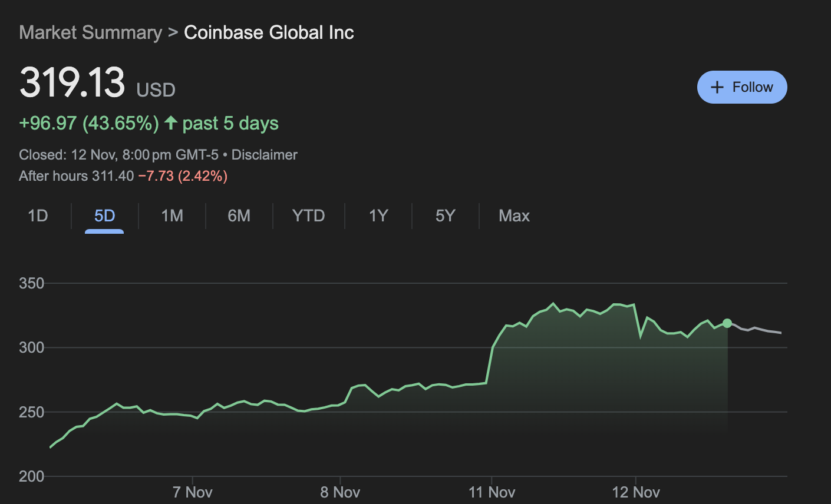Switch to the 6M chart view
This screenshot has width=831, height=504.
(x=239, y=215)
